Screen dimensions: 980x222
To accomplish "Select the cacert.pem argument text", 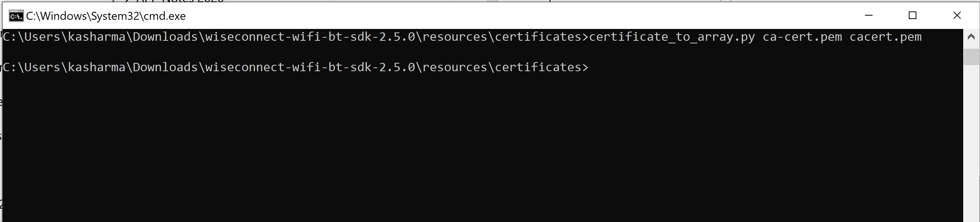I will (x=886, y=37).
